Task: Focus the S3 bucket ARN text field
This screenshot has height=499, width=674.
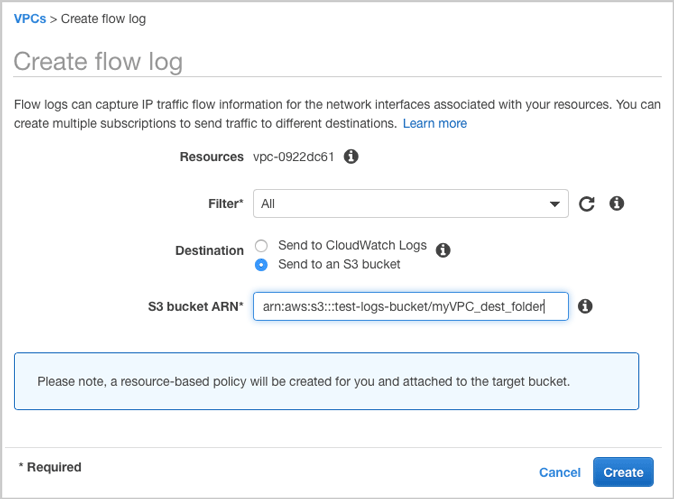Action: [x=410, y=306]
